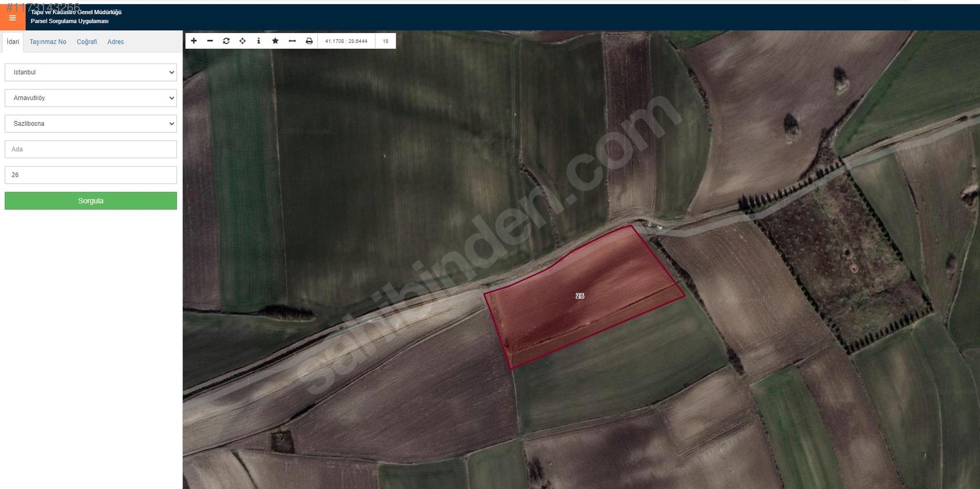Click the star favorites icon
980x489 pixels.
[x=275, y=41]
